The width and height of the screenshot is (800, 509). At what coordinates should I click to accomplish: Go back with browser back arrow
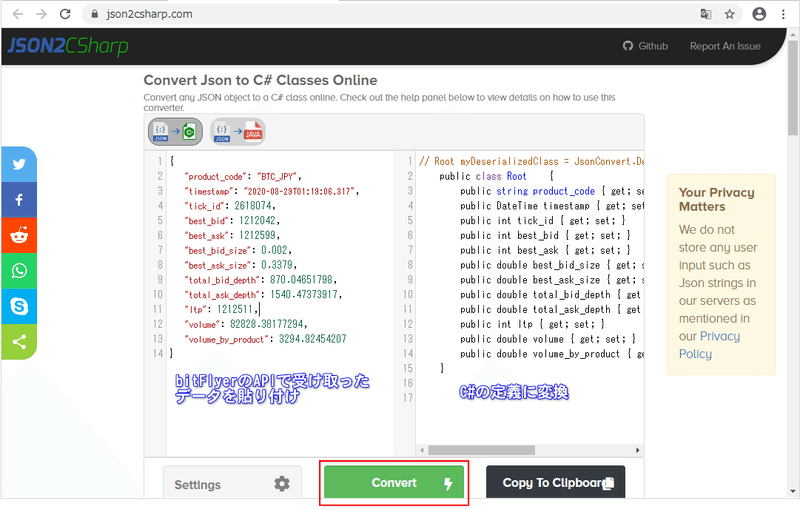pos(18,14)
